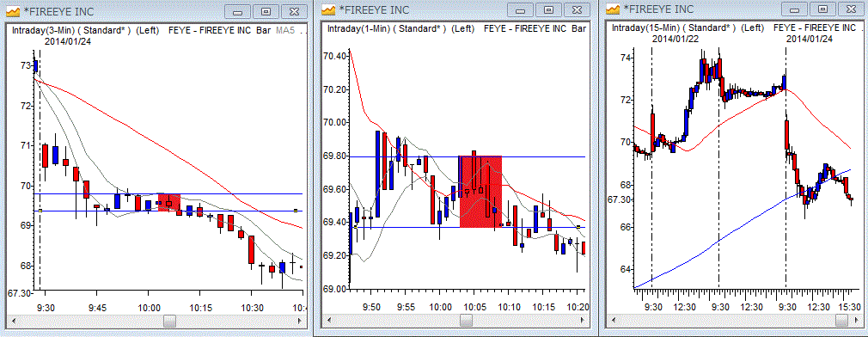Minimize the 1-Min FIREEYE chart window
This screenshot has height=337, width=868.
[x=521, y=10]
